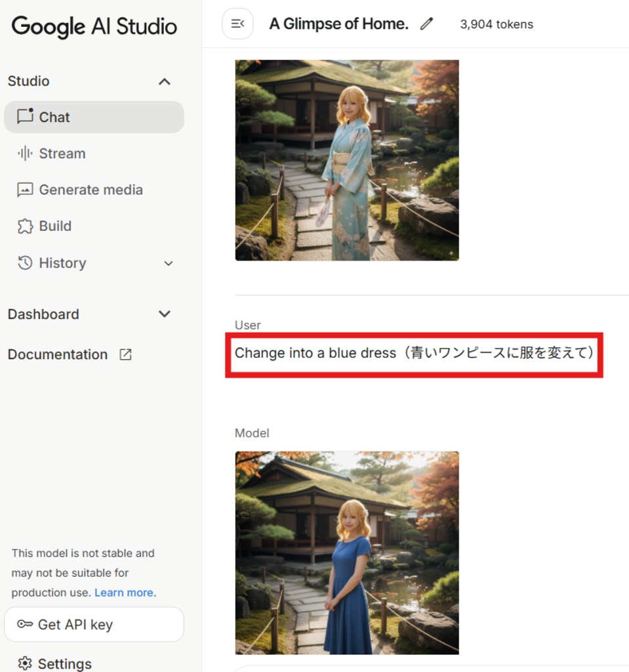
Task: Open the blue dress image thumbnail
Action: pos(347,553)
